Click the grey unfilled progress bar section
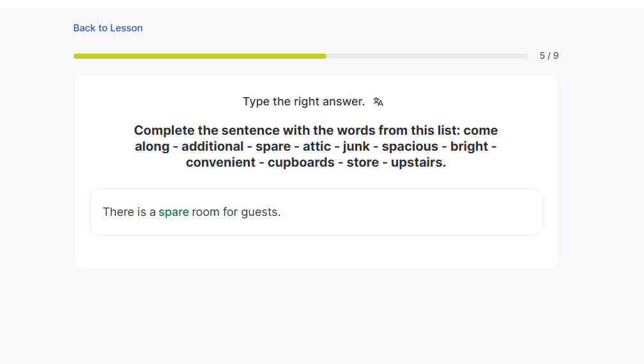This screenshot has height=364, width=644. (x=427, y=56)
